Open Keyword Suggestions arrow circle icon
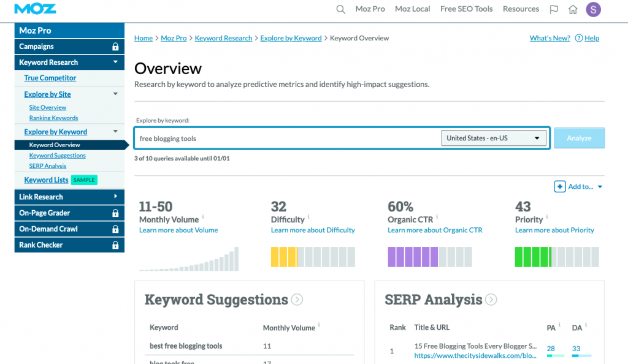Image resolution: width=628 pixels, height=364 pixels. tap(297, 299)
